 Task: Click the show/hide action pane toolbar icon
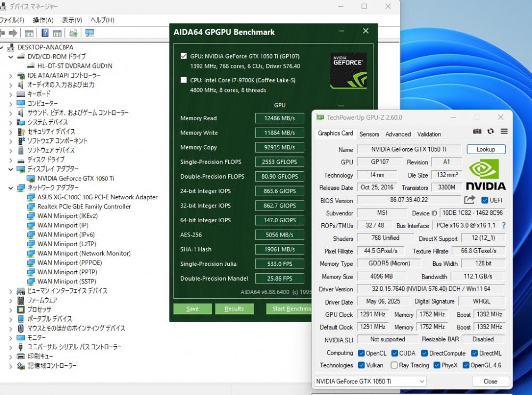(x=57, y=33)
